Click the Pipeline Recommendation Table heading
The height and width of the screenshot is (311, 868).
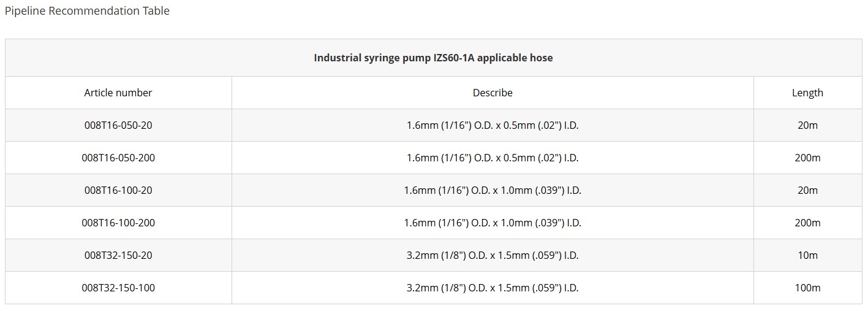click(x=87, y=11)
